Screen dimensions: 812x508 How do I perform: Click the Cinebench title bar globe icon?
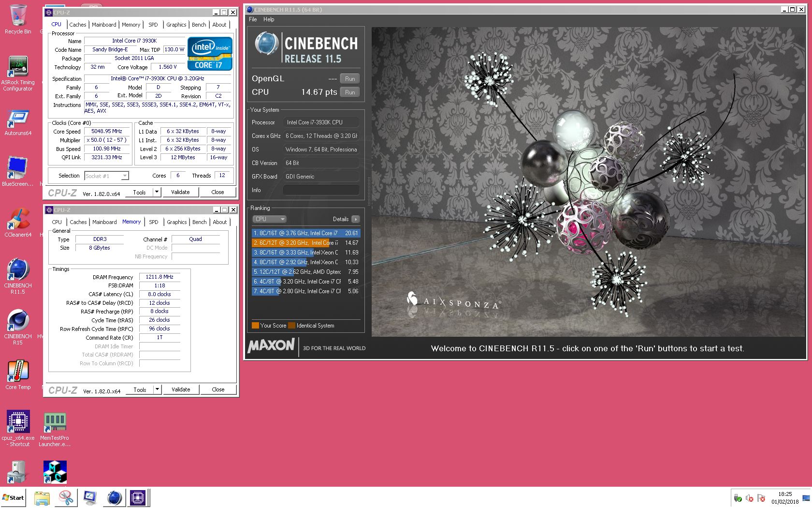point(249,10)
